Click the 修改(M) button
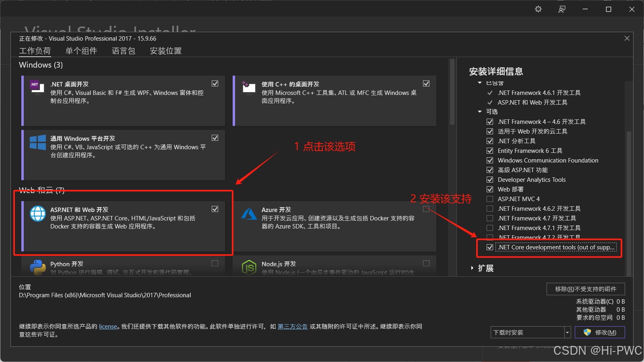Screen dimensions: 644x362 (x=600, y=332)
